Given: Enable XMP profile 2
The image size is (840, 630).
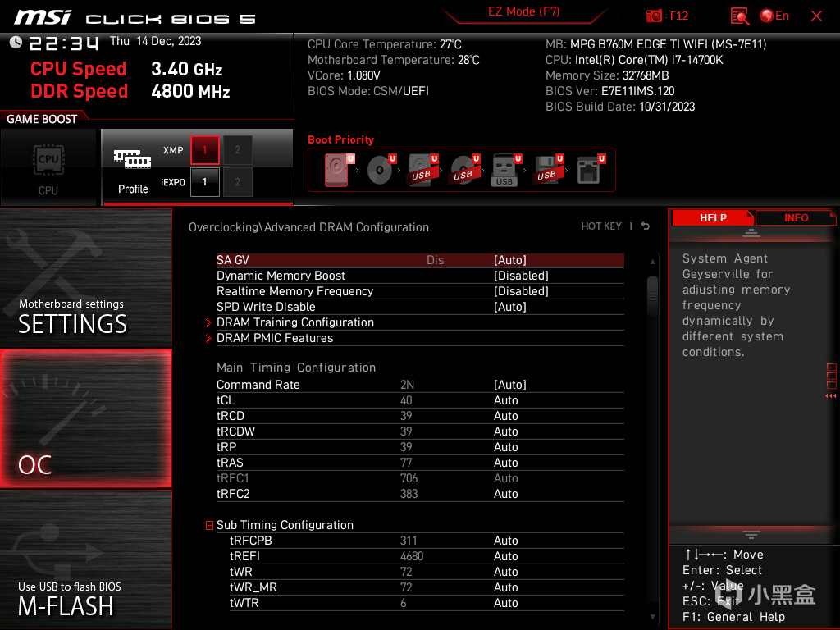Looking at the screenshot, I should [237, 150].
